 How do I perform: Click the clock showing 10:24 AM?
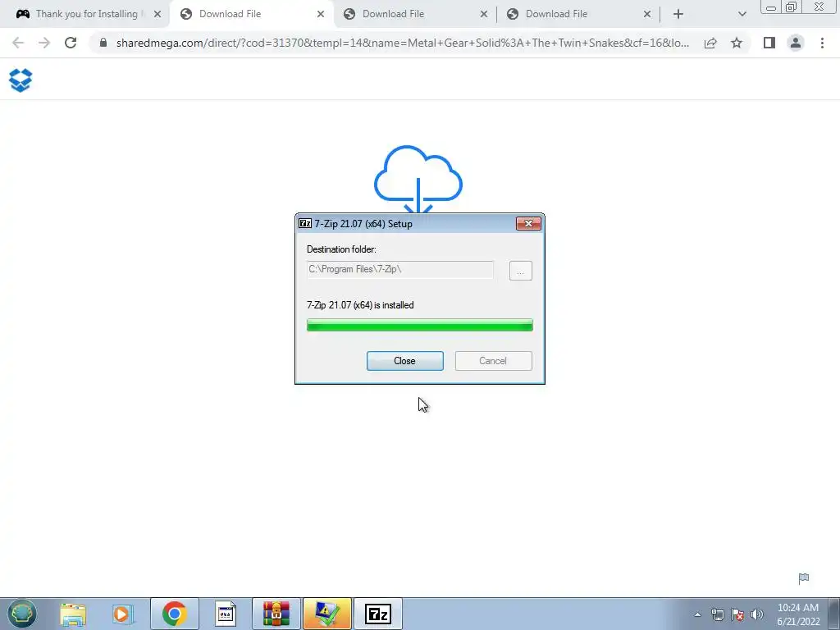797,614
